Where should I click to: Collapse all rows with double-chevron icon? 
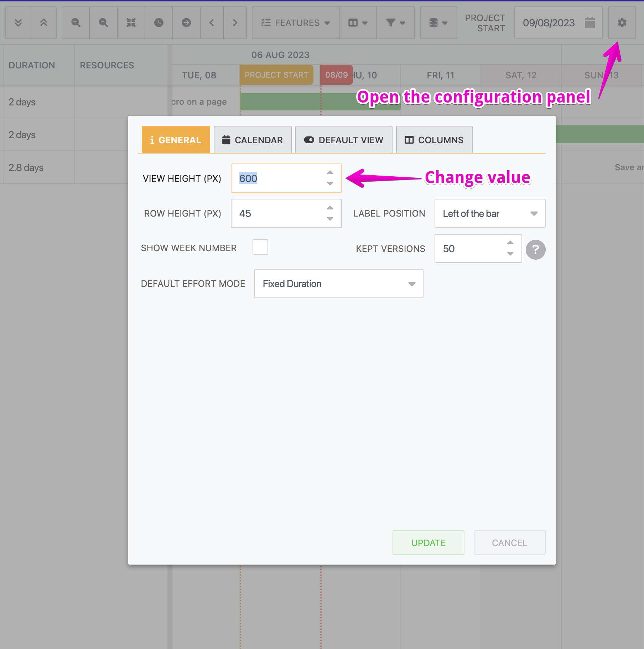(18, 23)
